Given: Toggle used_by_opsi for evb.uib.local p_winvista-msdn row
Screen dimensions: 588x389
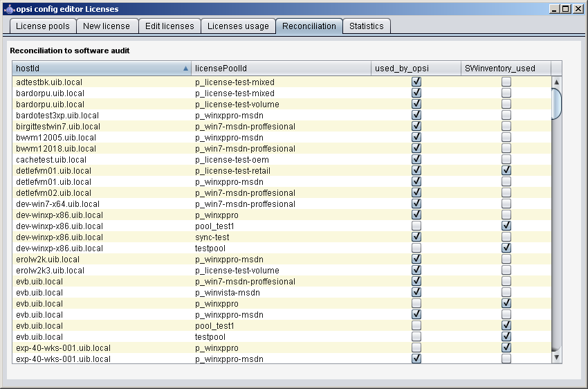Looking at the screenshot, I should click(x=416, y=292).
